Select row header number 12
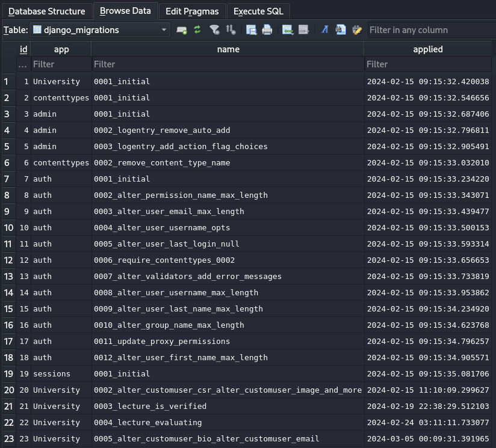 click(9, 260)
